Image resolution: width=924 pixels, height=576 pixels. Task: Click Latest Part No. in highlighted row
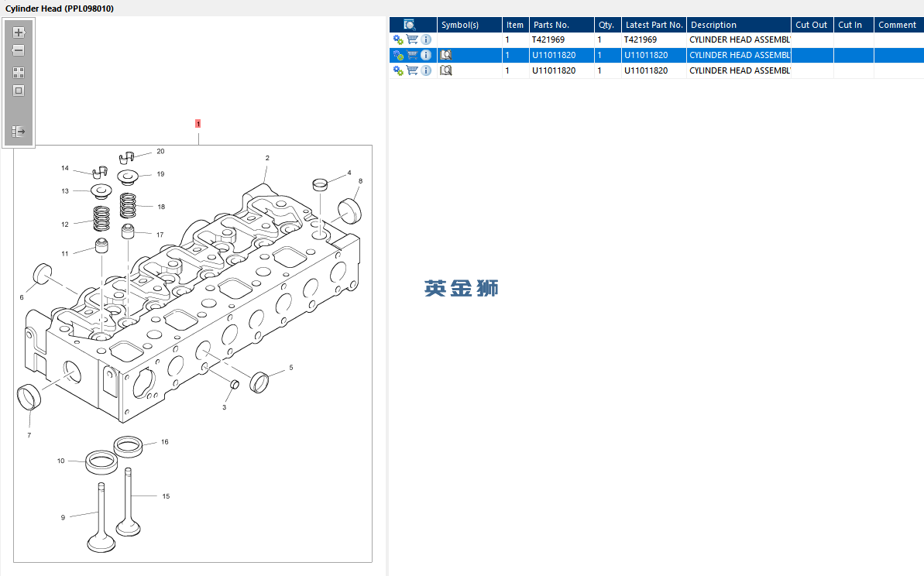654,55
